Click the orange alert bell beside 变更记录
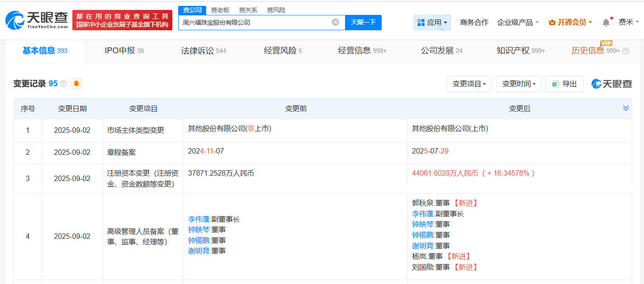 pyautogui.click(x=76, y=84)
